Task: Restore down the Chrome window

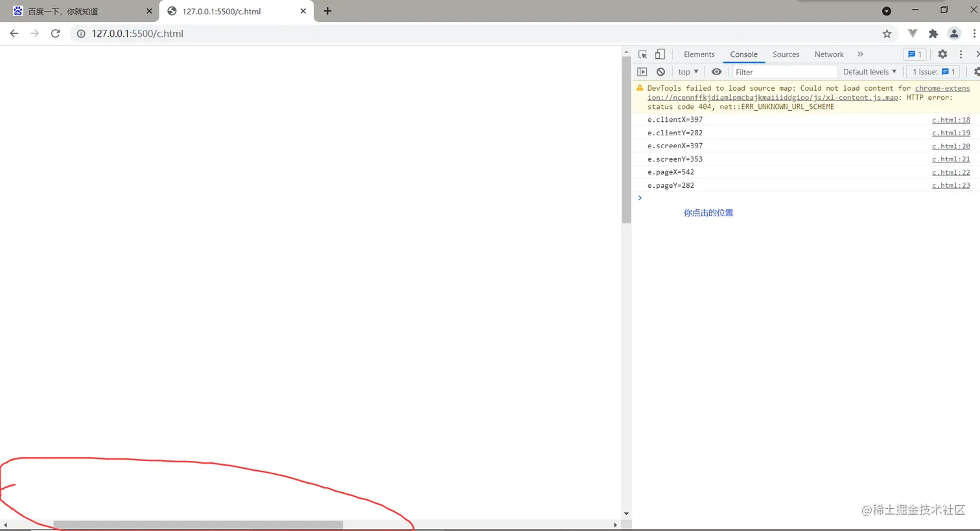Action: tap(944, 10)
